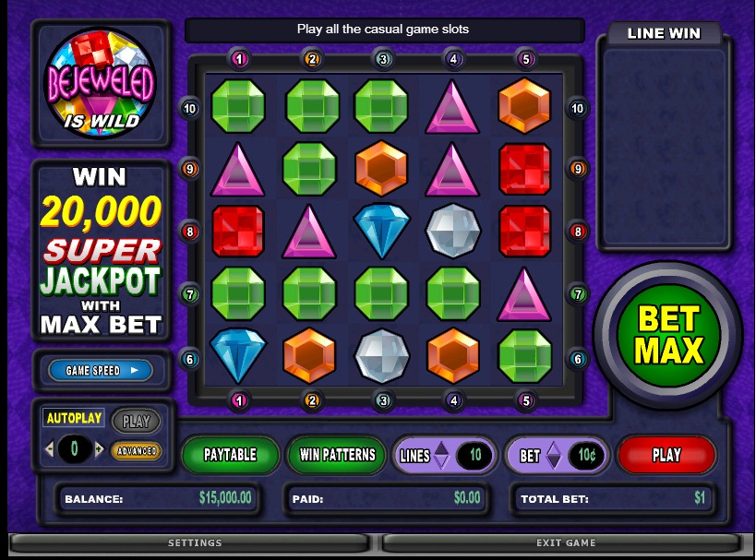Decrease autoplay count with the left arrow
The image size is (756, 560).
(x=49, y=449)
